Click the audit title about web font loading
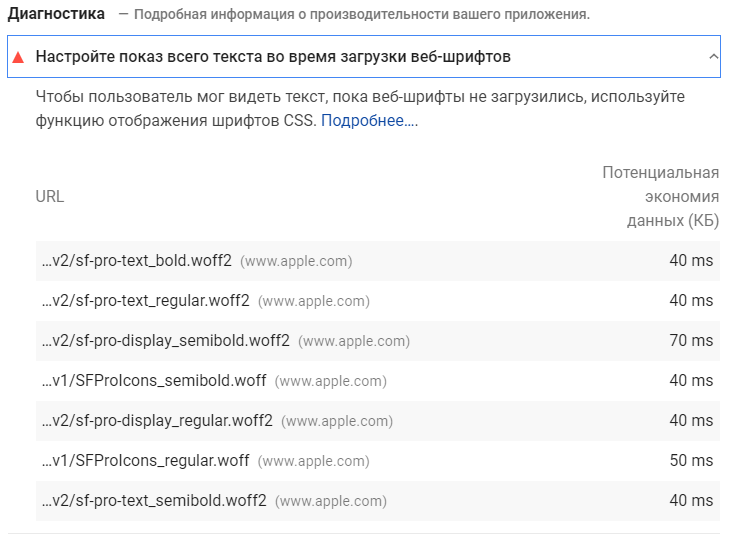Image resolution: width=741 pixels, height=540 pixels. click(x=273, y=57)
